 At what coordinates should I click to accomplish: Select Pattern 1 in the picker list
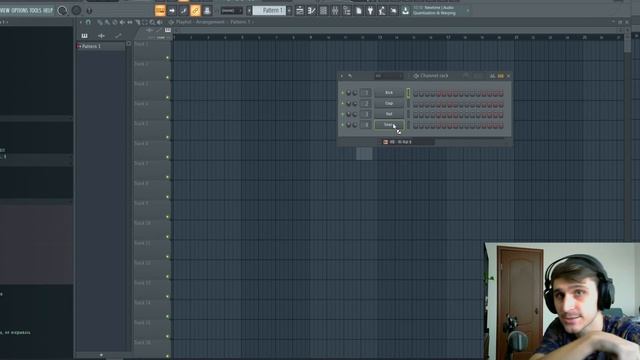(x=100, y=47)
